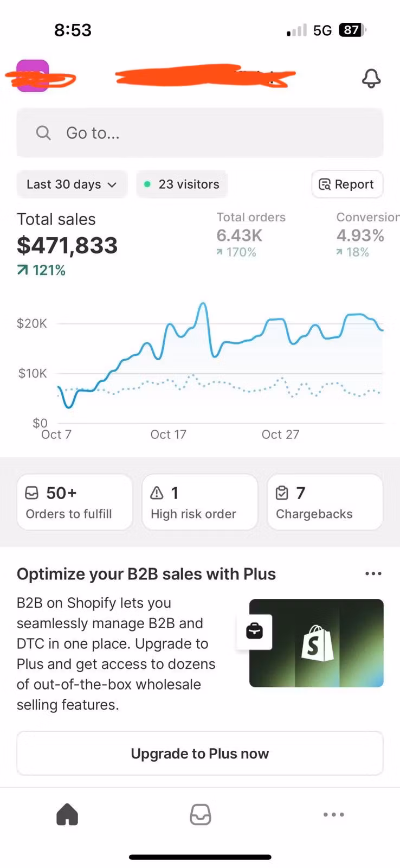Tap the notification bell icon
This screenshot has height=868, width=400.
coord(371,79)
